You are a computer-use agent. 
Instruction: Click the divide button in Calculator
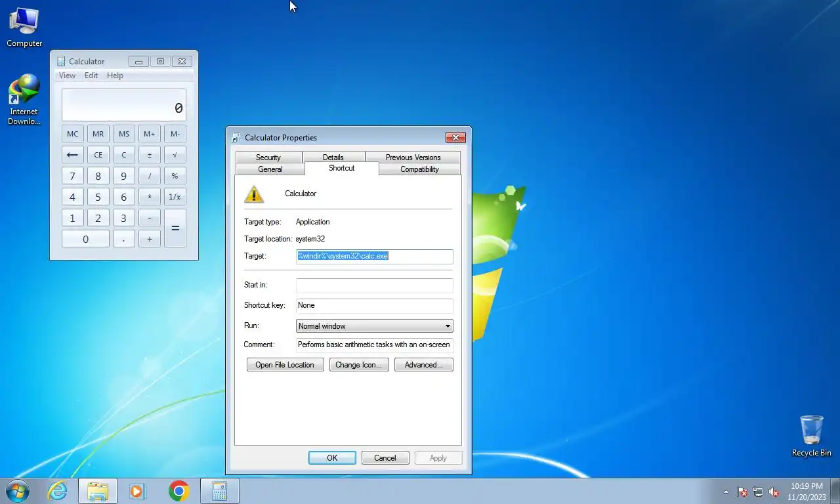149,176
